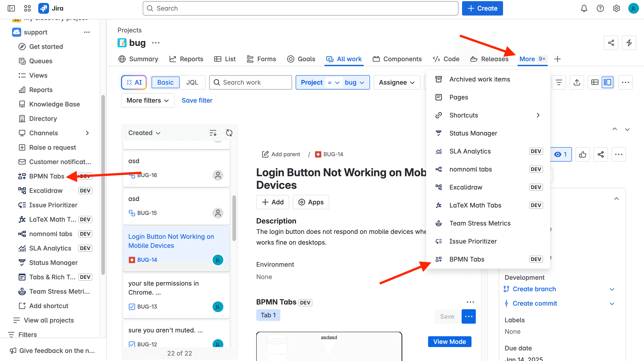Switch to the Summary tab

pyautogui.click(x=138, y=59)
